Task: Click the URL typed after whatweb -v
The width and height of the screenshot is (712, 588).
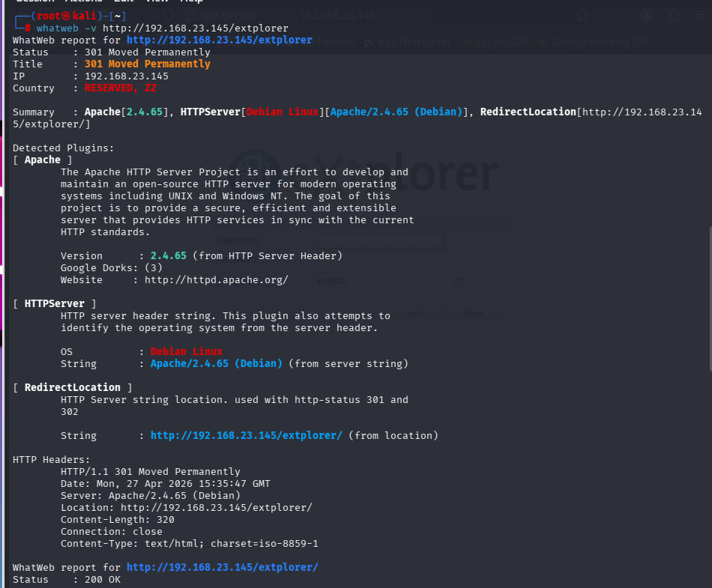Action: coord(196,28)
